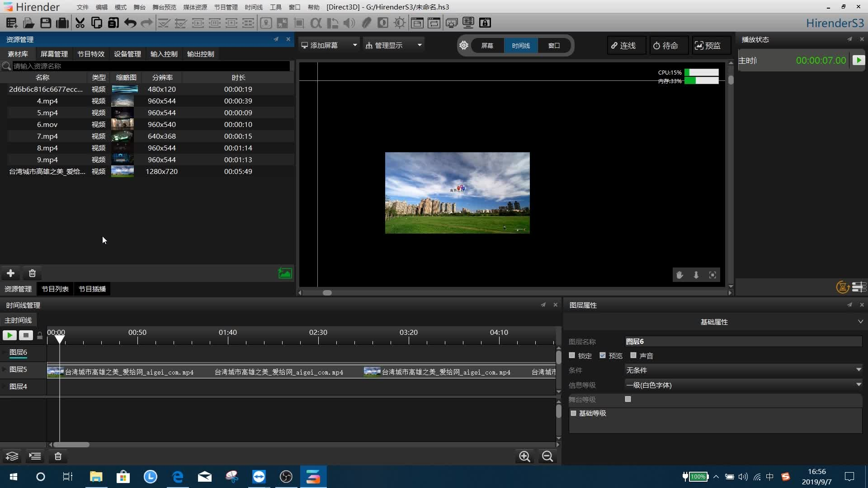Viewport: 868px width, 488px height.
Task: Enable the 声音 checkbox
Action: (633, 356)
